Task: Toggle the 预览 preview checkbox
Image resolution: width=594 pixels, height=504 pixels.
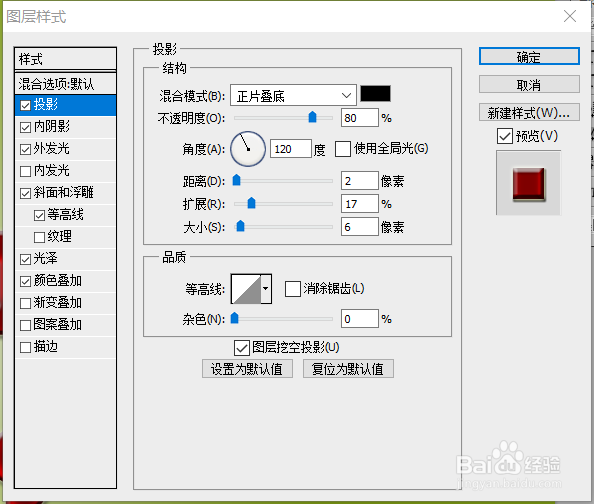Action: [x=505, y=136]
